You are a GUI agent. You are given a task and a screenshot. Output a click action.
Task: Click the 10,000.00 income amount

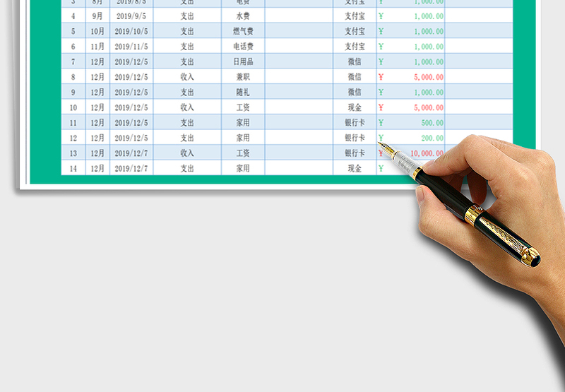pyautogui.click(x=426, y=153)
